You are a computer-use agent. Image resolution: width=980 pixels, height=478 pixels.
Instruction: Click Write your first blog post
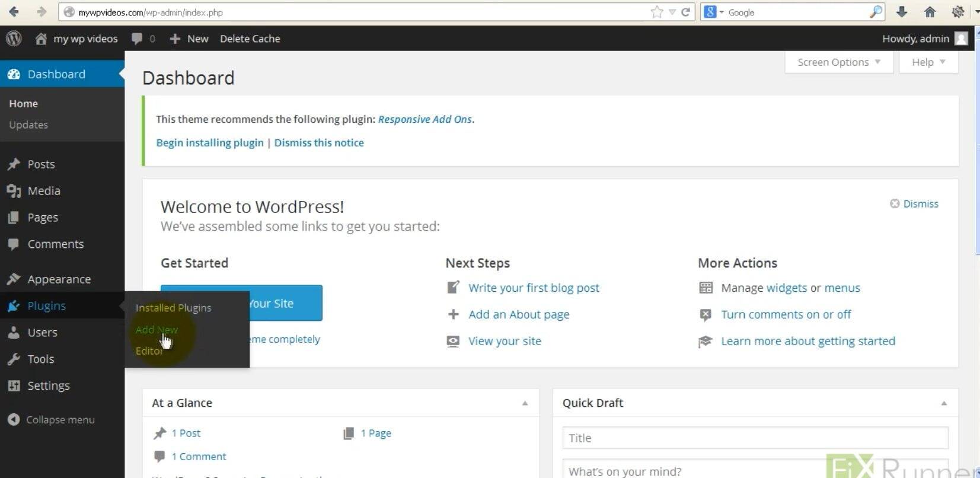[534, 288]
